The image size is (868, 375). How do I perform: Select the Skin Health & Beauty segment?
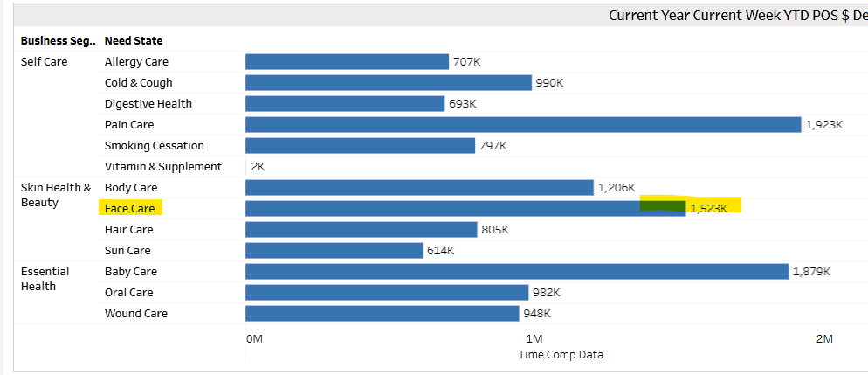55,195
